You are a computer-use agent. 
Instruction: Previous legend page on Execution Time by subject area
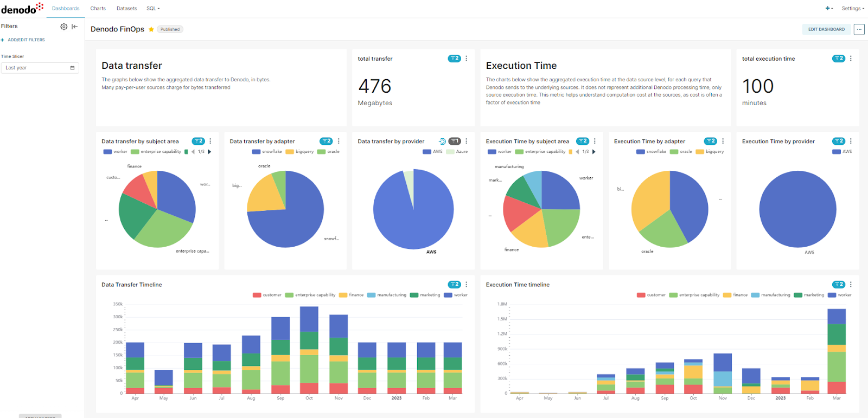(577, 152)
